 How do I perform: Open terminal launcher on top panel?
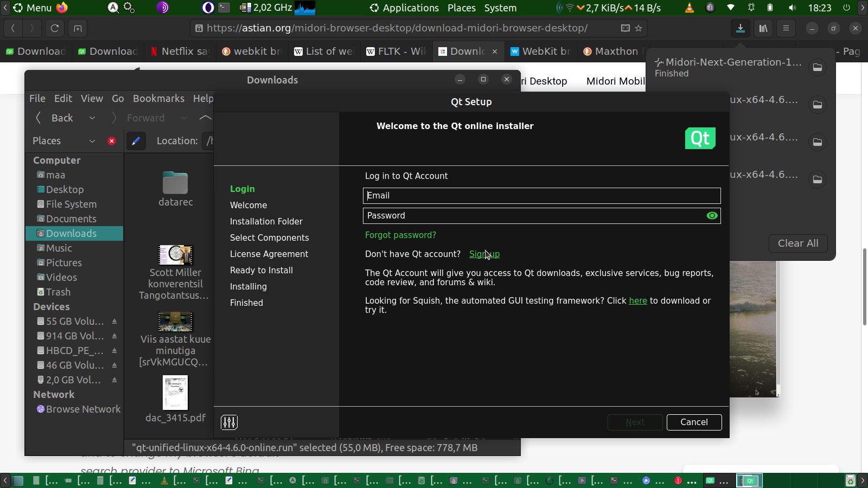224,8
